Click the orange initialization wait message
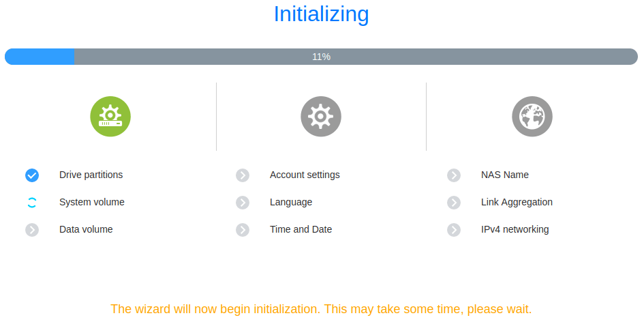644x320 pixels. pos(321,309)
